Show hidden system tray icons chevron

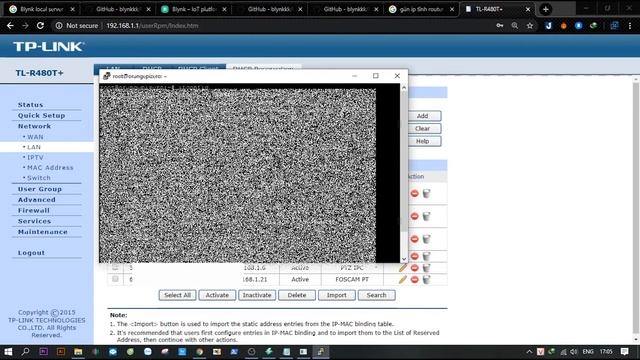529,351
